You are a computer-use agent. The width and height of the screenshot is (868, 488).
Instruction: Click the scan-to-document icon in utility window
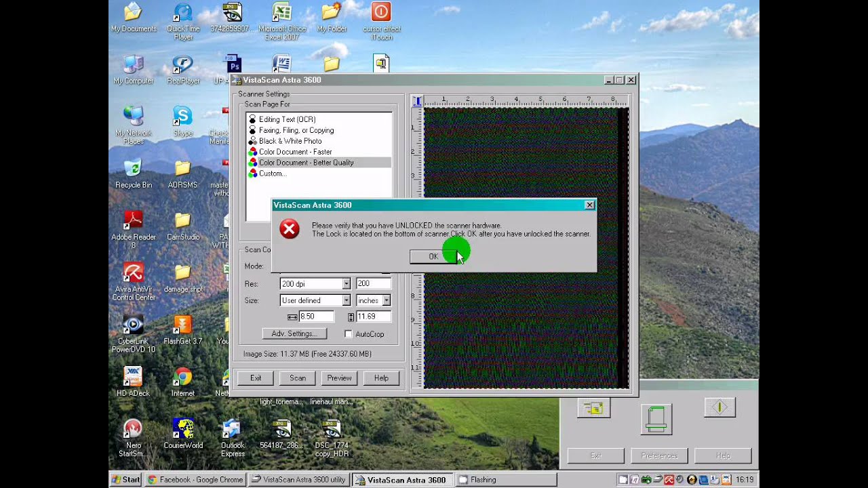tap(594, 409)
